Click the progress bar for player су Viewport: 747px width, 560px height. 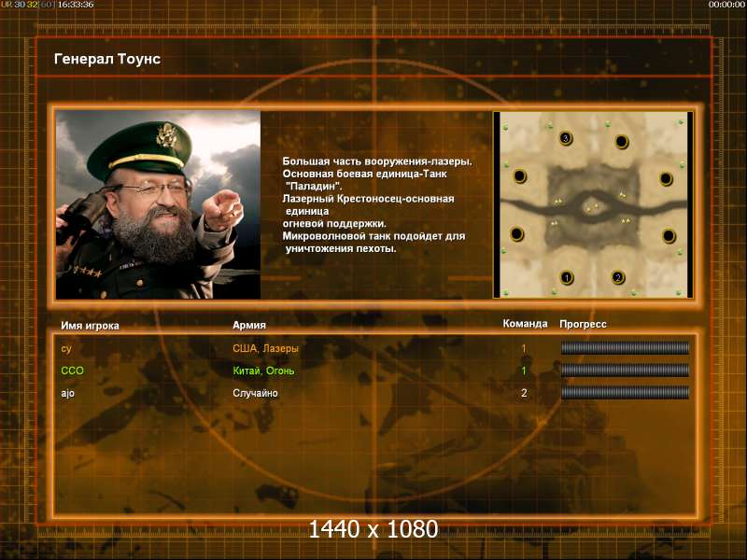(625, 348)
